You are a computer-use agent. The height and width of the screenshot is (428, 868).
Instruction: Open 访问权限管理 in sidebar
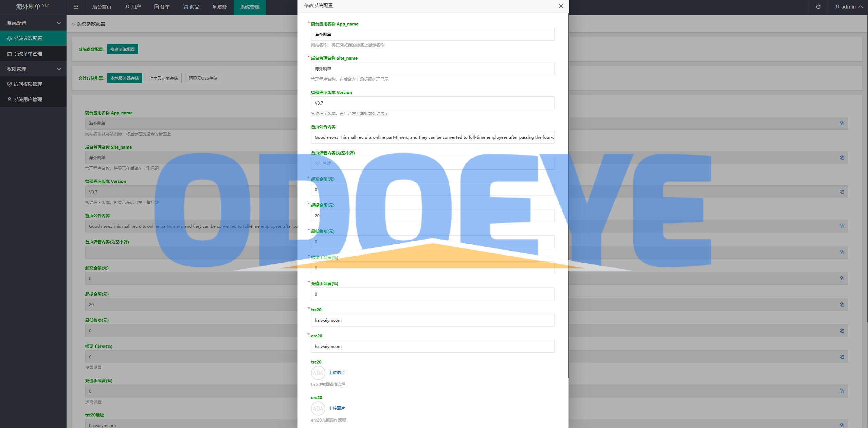[x=33, y=84]
